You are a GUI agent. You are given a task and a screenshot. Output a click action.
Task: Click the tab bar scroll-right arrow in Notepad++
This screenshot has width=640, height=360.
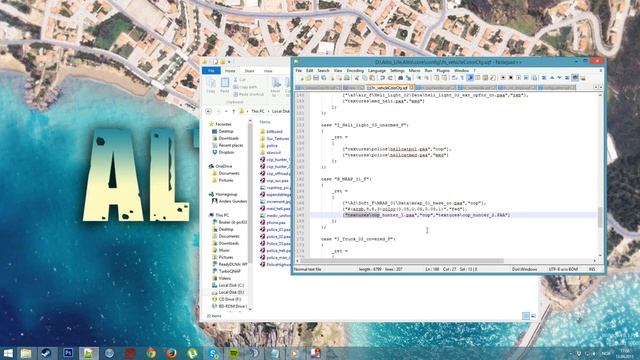[x=600, y=87]
